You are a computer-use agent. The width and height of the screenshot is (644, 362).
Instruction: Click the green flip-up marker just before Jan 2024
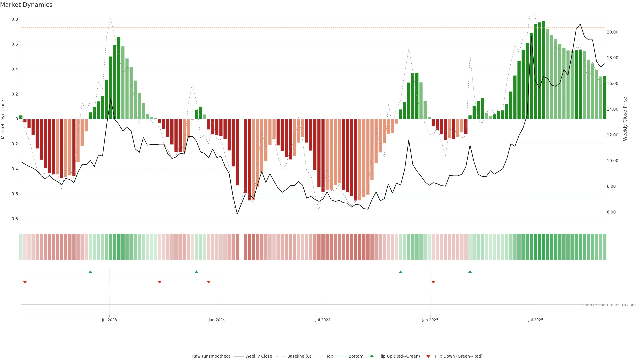point(196,272)
